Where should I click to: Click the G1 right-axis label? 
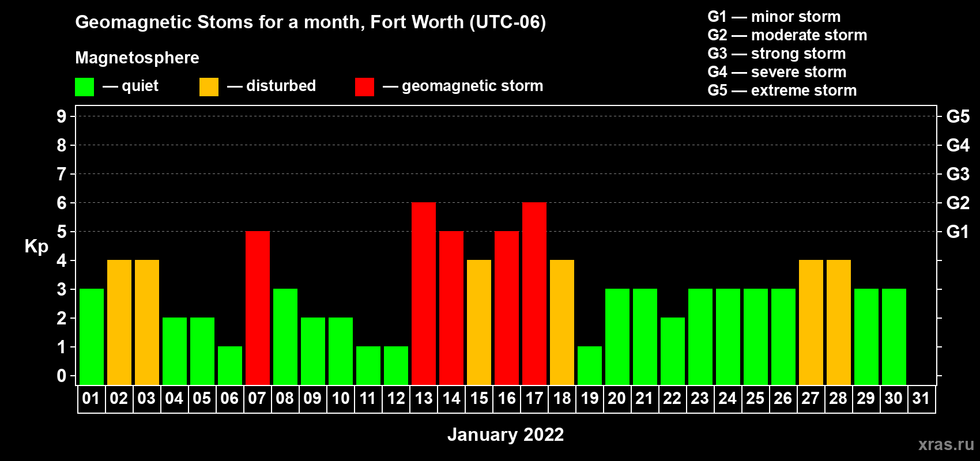(958, 232)
